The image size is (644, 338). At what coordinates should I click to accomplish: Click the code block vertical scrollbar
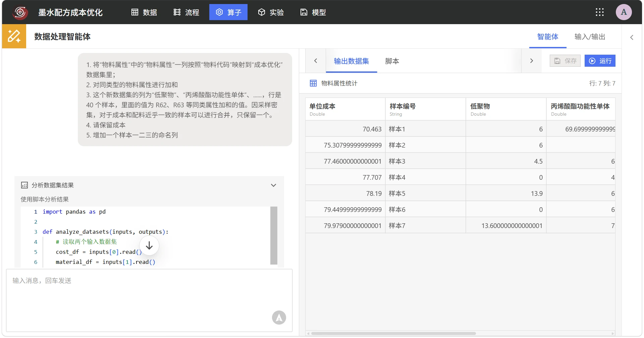274,235
